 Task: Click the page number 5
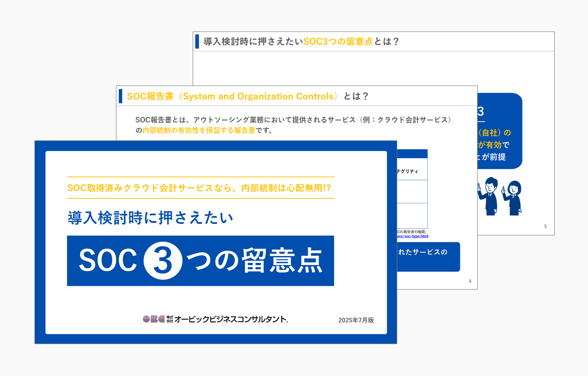545,226
